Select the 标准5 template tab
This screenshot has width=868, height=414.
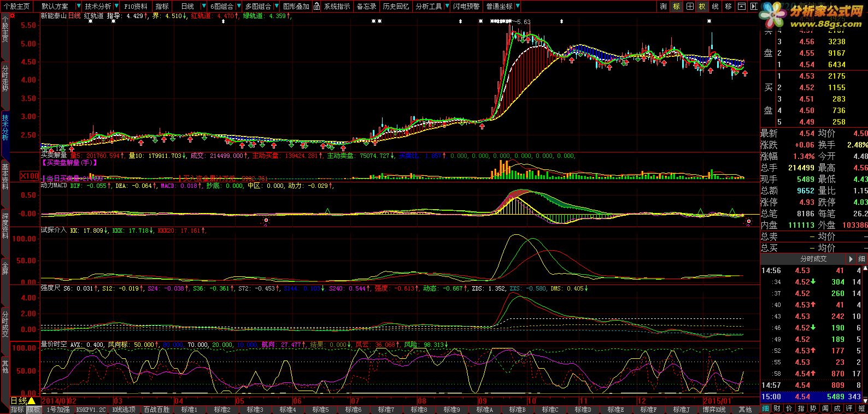point(321,410)
